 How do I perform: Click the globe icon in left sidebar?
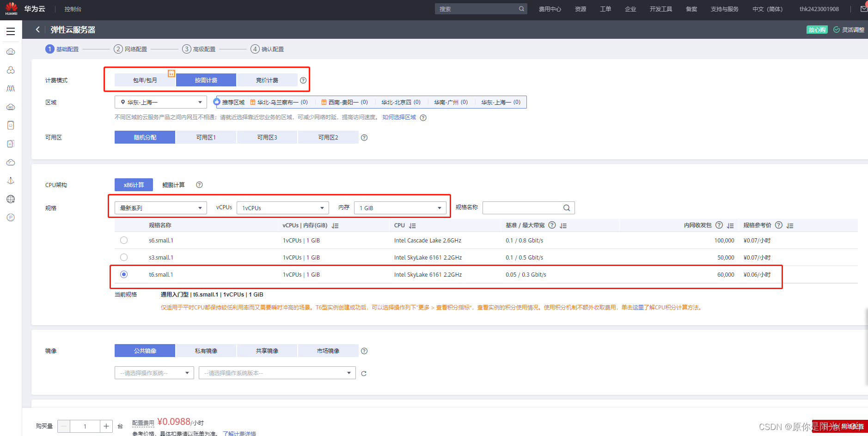pos(11,199)
